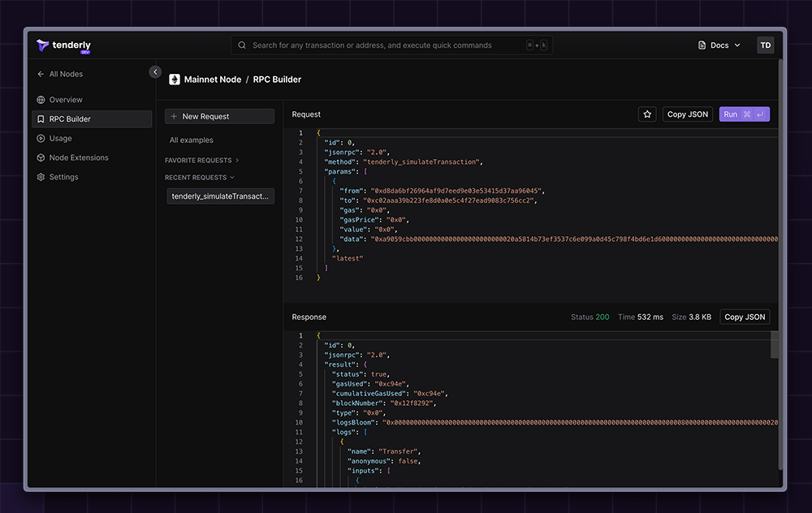Click the Node Extensions cube icon
Image resolution: width=812 pixels, height=513 pixels.
pos(41,158)
